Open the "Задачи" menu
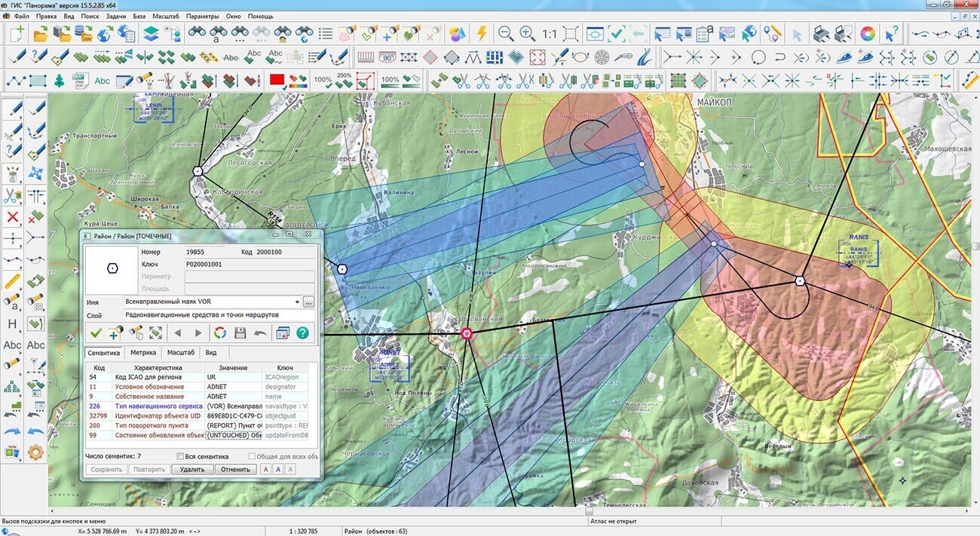This screenshot has width=980, height=536. [115, 16]
